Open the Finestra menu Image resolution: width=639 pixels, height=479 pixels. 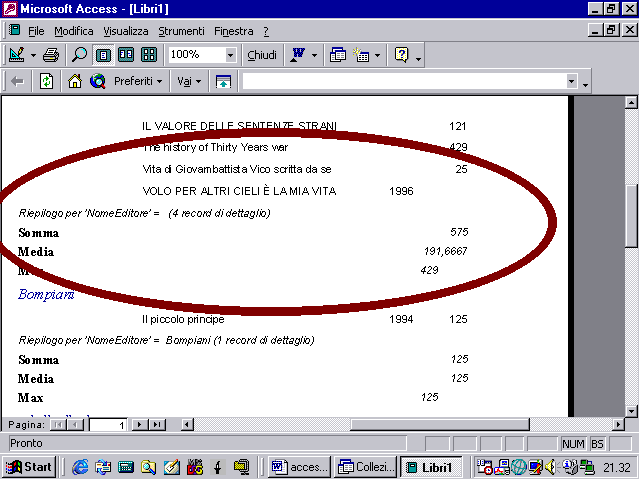(234, 31)
